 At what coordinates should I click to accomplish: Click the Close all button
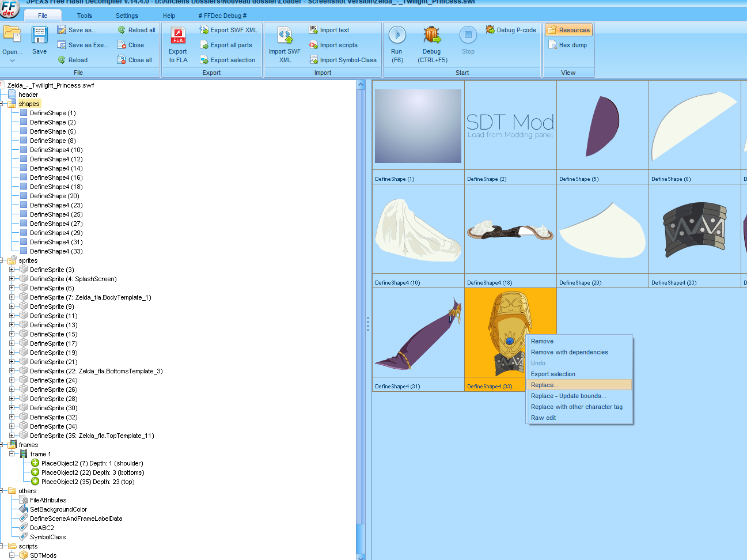tap(135, 60)
